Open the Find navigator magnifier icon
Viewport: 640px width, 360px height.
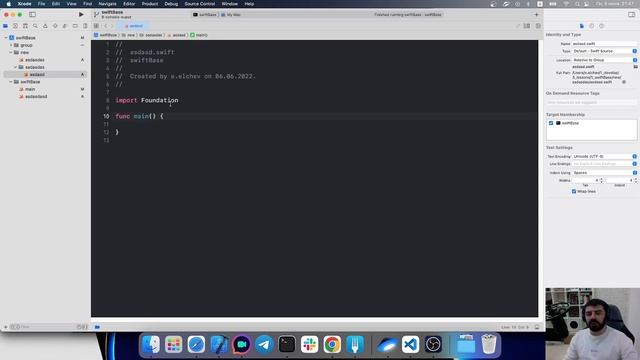(x=35, y=26)
